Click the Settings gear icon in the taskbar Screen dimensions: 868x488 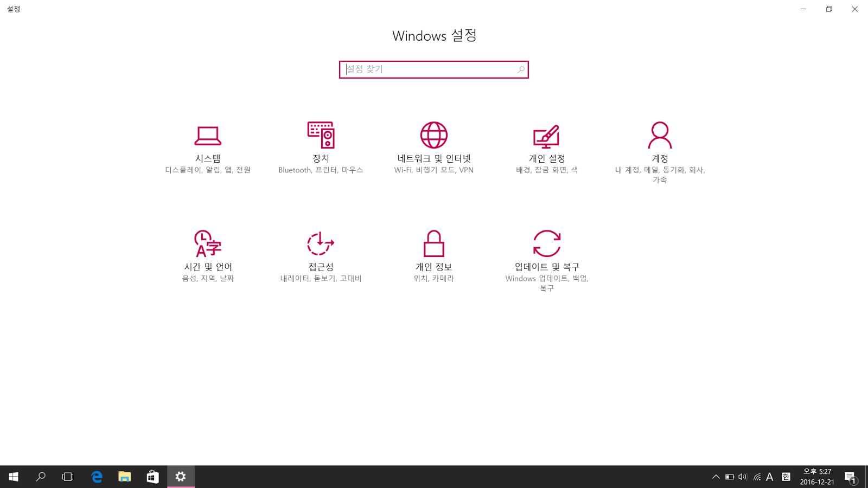(181, 477)
